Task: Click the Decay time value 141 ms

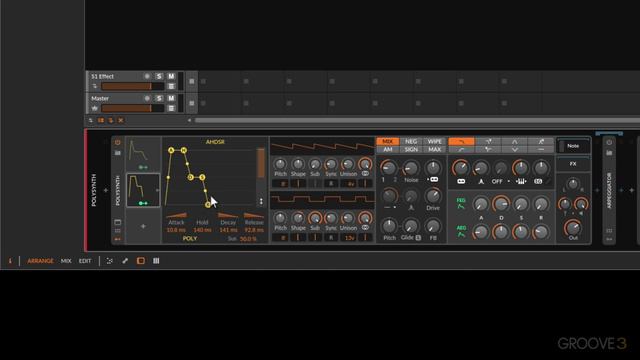Action: point(228,230)
